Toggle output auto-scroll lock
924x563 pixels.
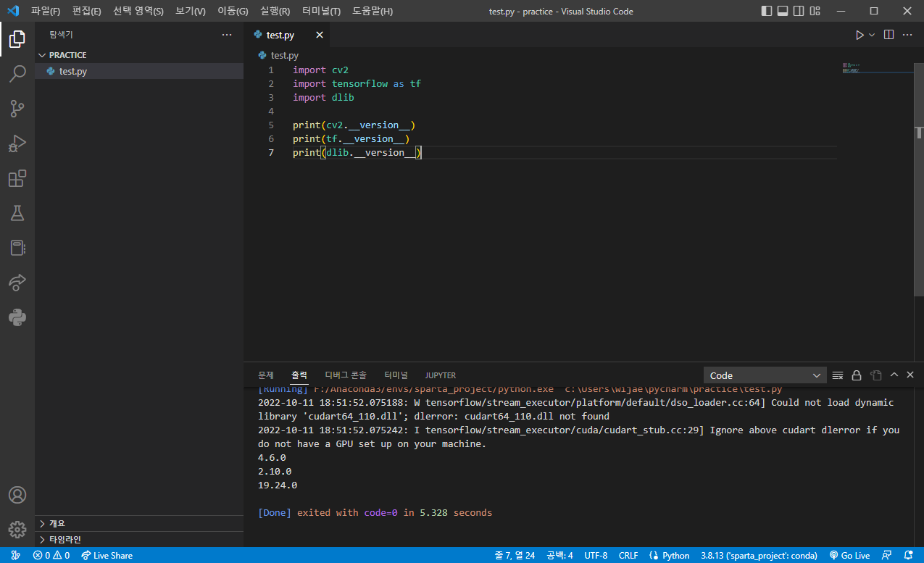(x=857, y=375)
